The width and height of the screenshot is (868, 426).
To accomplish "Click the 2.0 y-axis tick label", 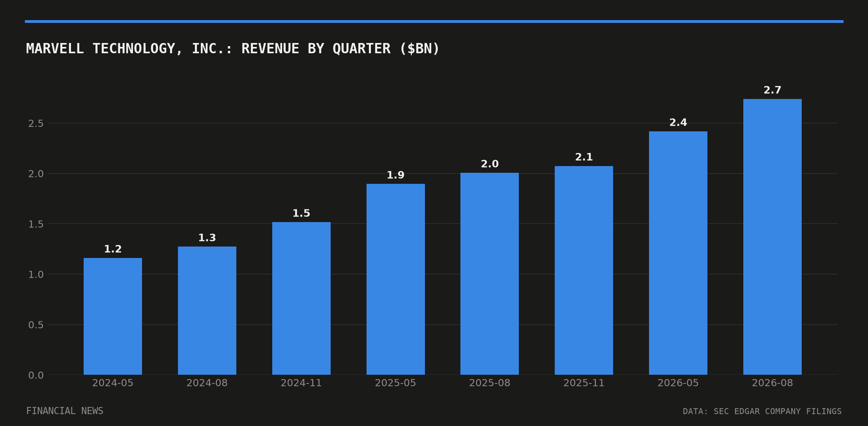I will (36, 174).
